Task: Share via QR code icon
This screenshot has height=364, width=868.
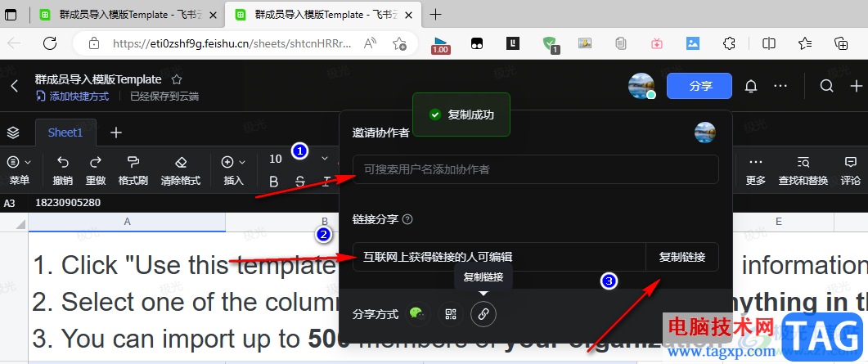Action: point(451,314)
